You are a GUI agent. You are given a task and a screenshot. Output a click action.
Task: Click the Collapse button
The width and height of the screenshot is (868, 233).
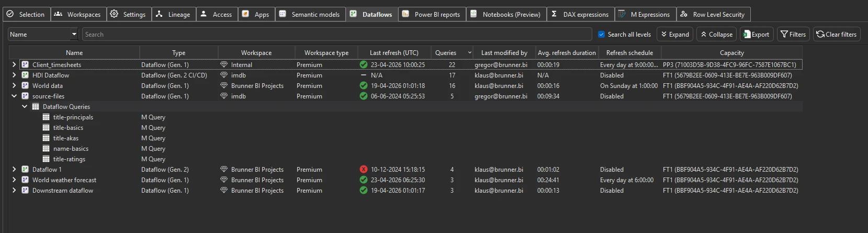tap(716, 35)
